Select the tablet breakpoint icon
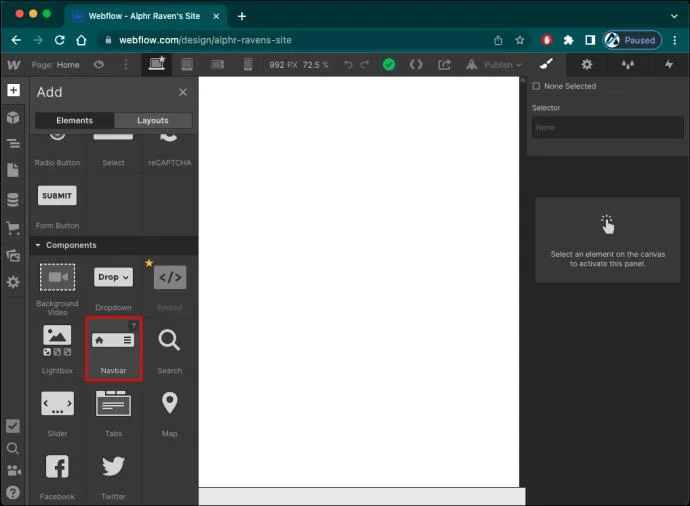 coord(187,65)
